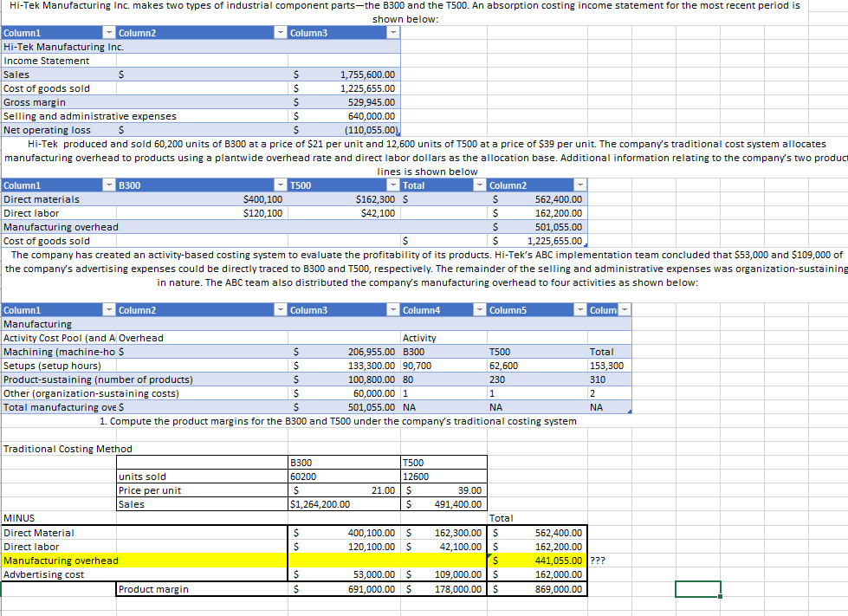
Task: Select the 'Price per unit' label cell
Action: pos(202,490)
